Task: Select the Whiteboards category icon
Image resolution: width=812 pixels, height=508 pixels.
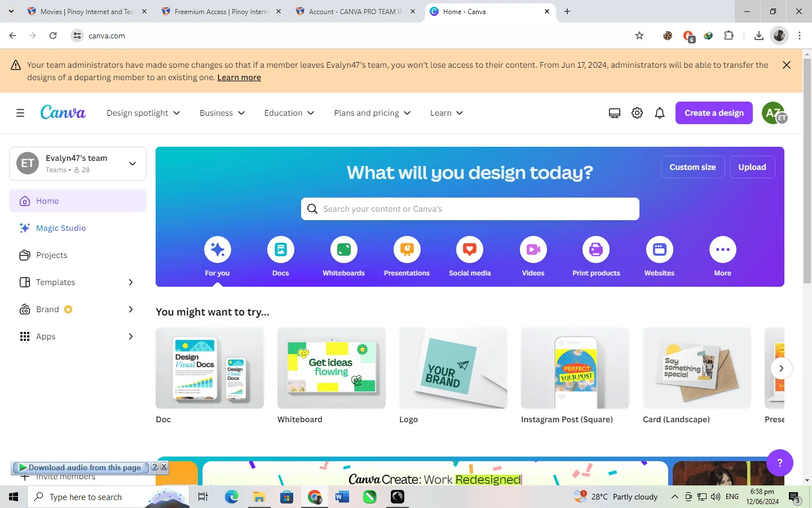Action: (x=344, y=249)
